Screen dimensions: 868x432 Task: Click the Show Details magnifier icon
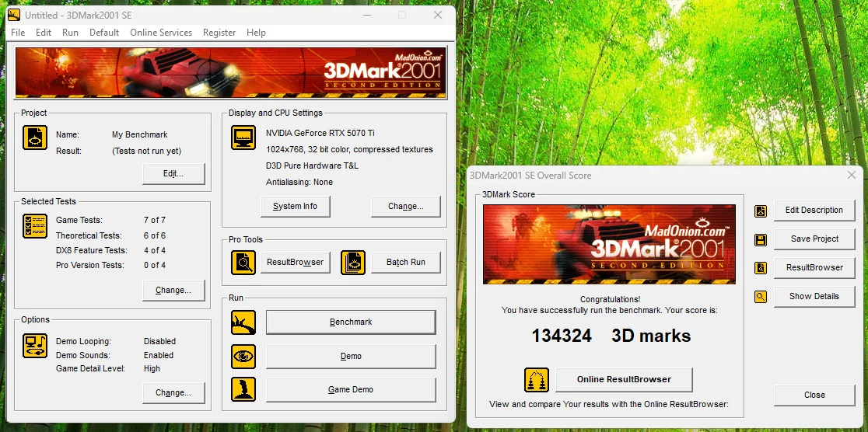pos(761,297)
